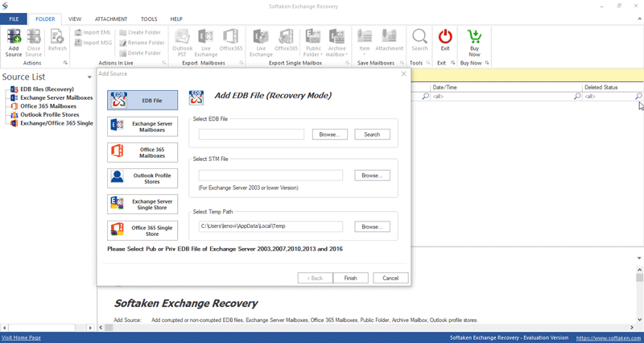Expand the Export Single Mailbox group launcher
The image size is (644, 343).
pyautogui.click(x=347, y=63)
